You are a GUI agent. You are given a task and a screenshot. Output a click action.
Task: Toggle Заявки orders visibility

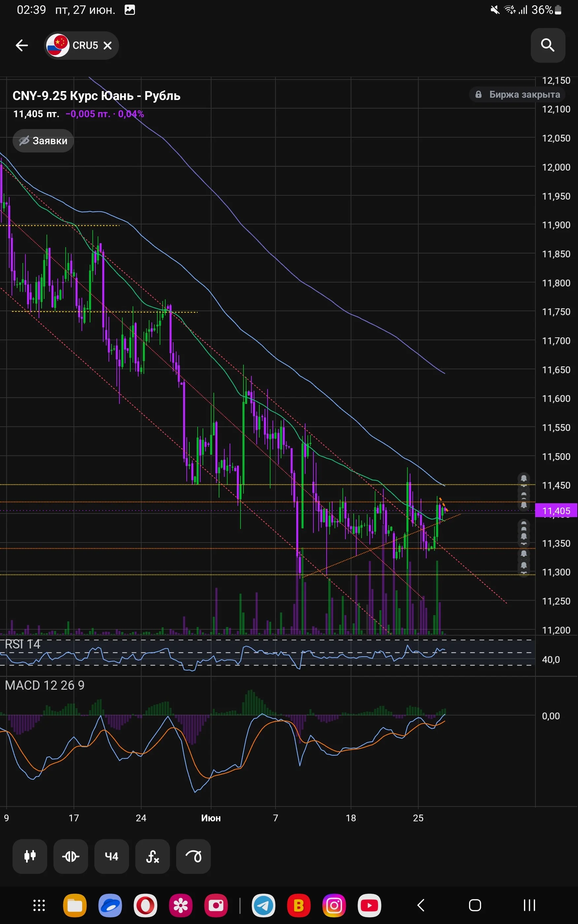click(43, 141)
